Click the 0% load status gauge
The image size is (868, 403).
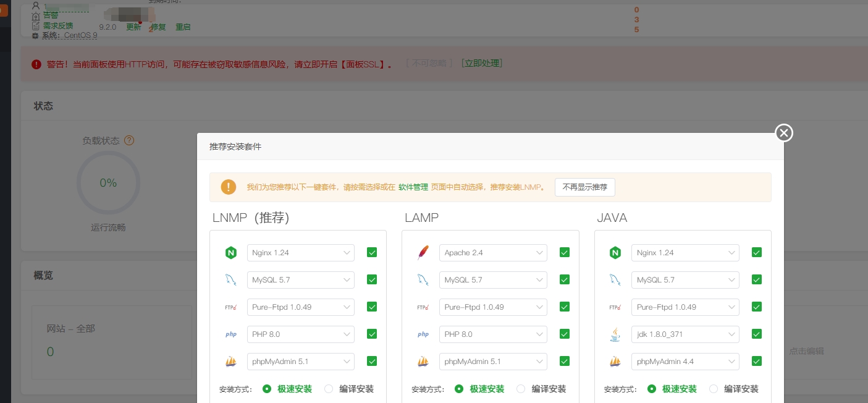108,183
